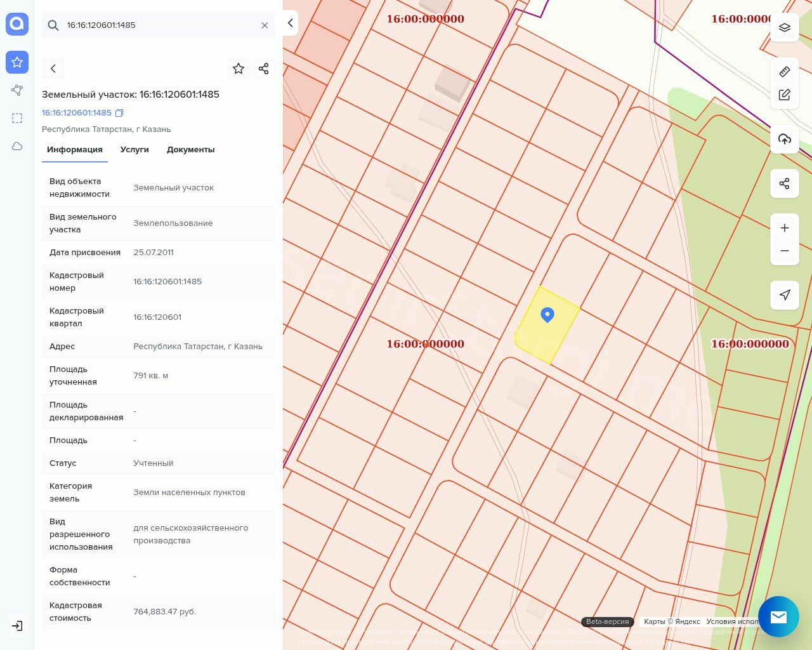Zoom out on the map
812x650 pixels.
click(x=784, y=251)
